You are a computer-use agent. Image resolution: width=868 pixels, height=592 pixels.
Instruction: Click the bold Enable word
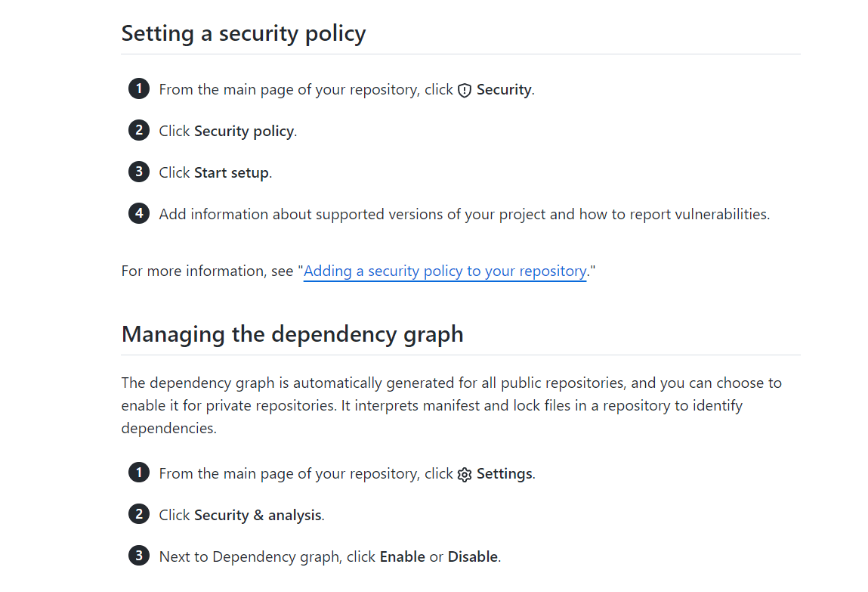point(402,557)
